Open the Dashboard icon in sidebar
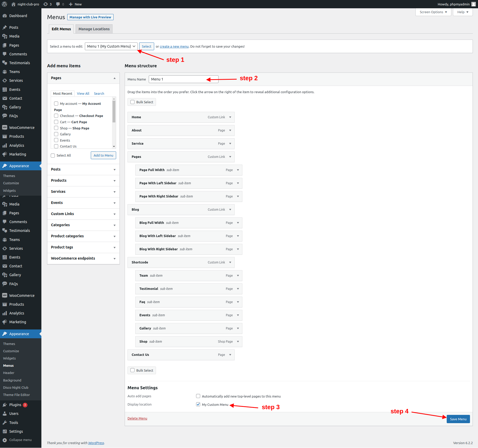478x448 pixels. 5,16
